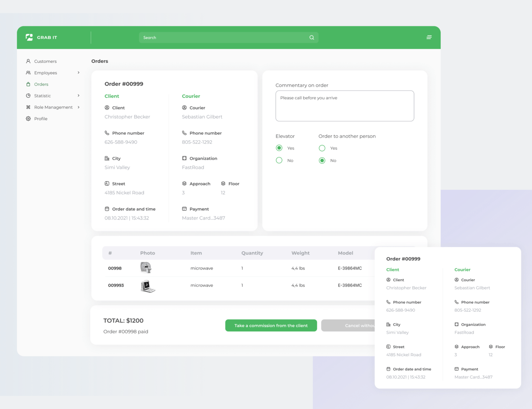
Task: Click the grey Cancel without button
Action: 348,326
